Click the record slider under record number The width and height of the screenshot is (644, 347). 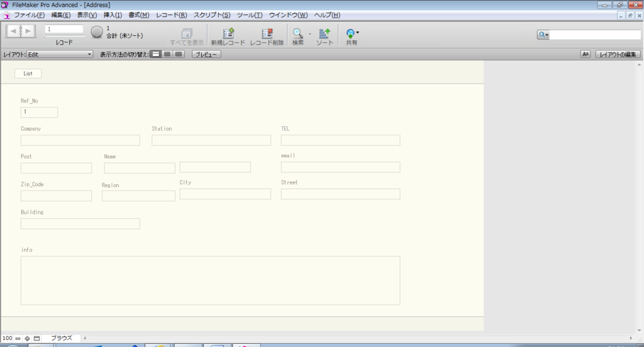click(x=65, y=36)
